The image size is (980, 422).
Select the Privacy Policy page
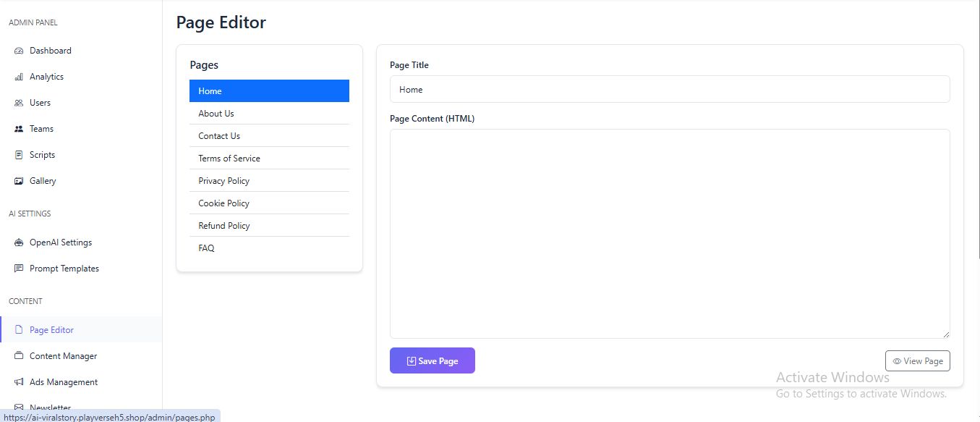coord(224,181)
